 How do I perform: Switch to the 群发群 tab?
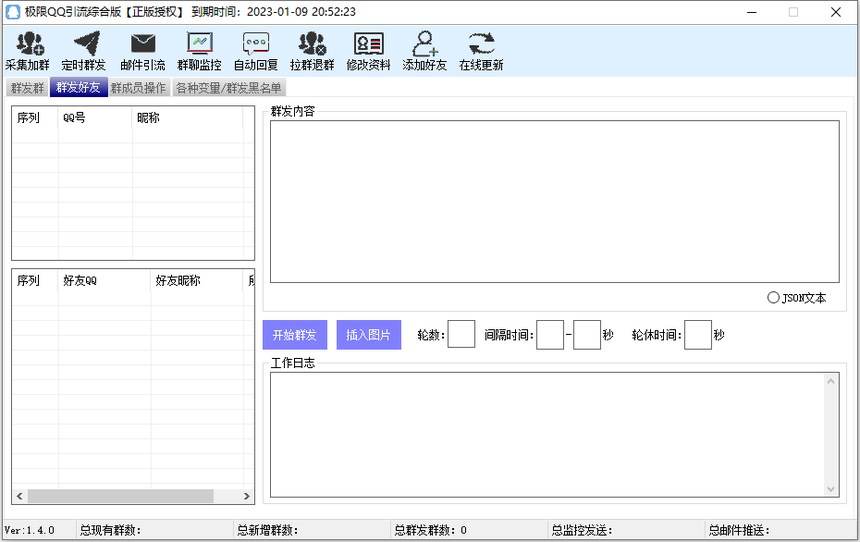click(27, 88)
